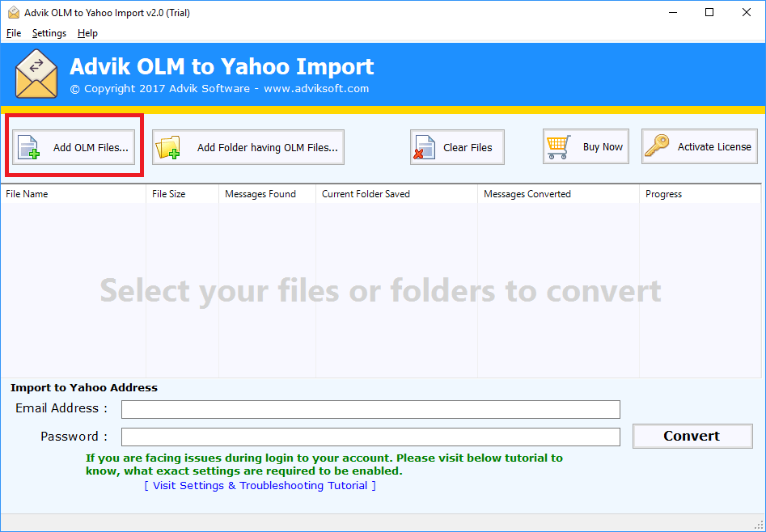Screen dimensions: 766x532
Task: Click the Import to Yahoo Address heading
Action: (x=84, y=388)
